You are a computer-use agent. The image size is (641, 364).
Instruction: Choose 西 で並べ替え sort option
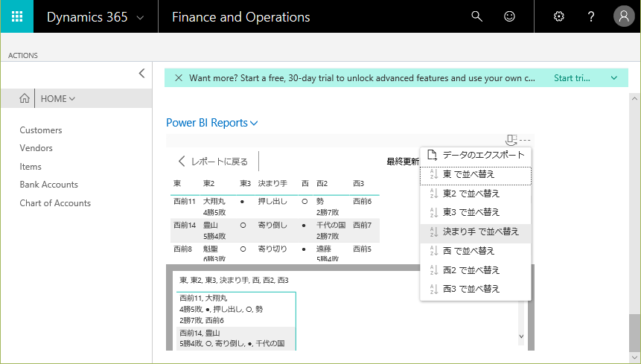coord(476,251)
